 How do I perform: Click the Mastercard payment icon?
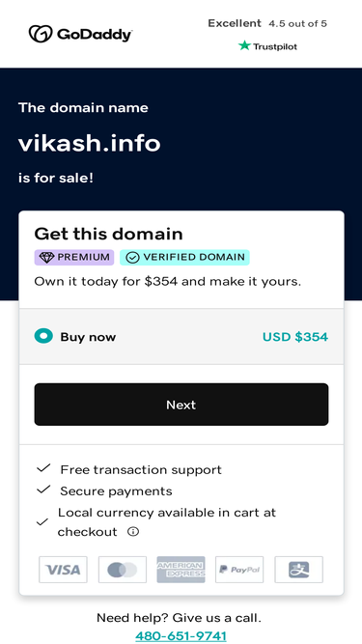click(123, 570)
